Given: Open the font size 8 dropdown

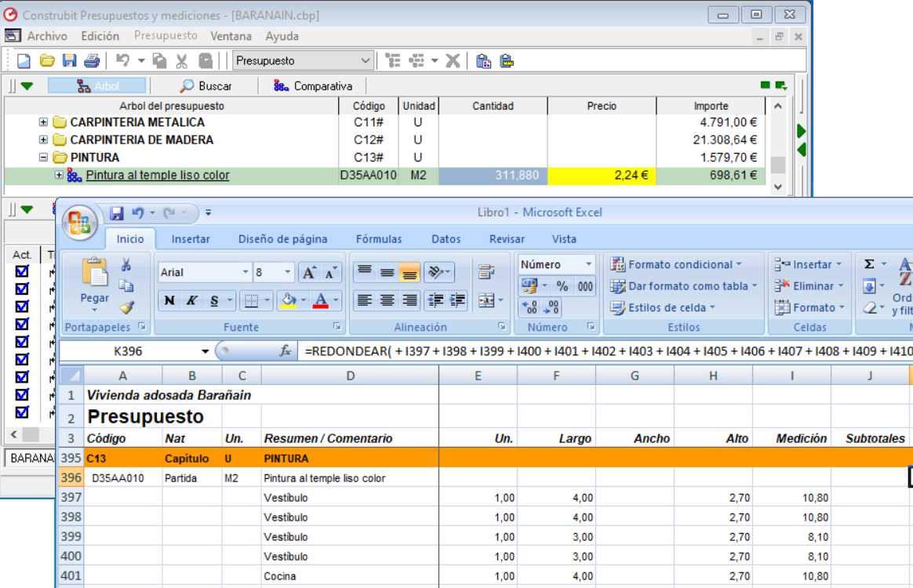Looking at the screenshot, I should [288, 273].
